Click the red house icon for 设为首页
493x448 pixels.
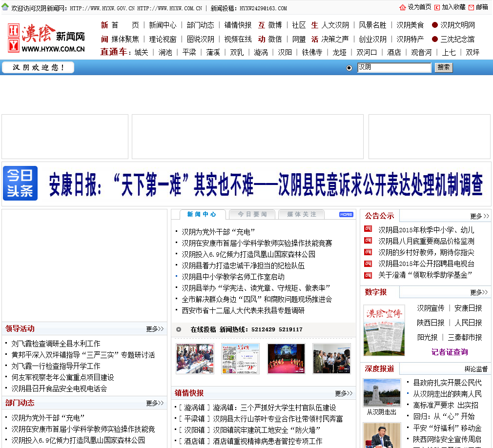[x=402, y=7]
